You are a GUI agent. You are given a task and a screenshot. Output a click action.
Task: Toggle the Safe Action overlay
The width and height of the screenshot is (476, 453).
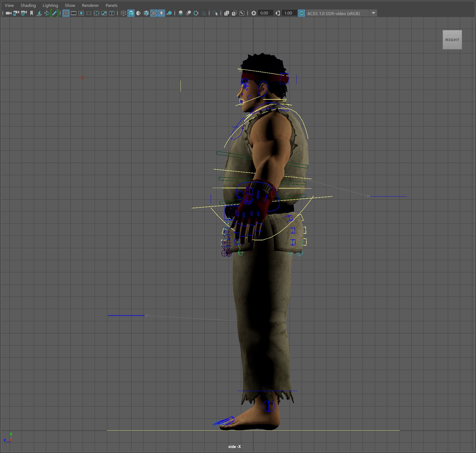pyautogui.click(x=104, y=13)
